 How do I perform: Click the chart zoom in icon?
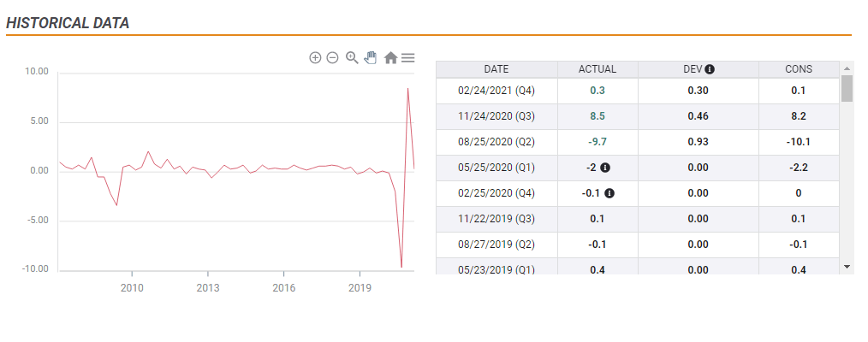coord(315,57)
